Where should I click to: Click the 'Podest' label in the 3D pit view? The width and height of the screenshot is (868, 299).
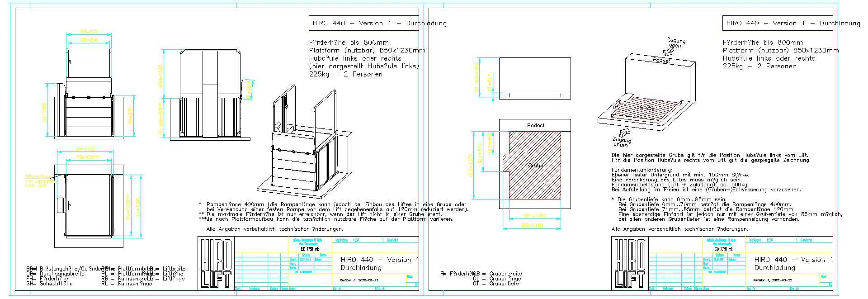[661, 60]
